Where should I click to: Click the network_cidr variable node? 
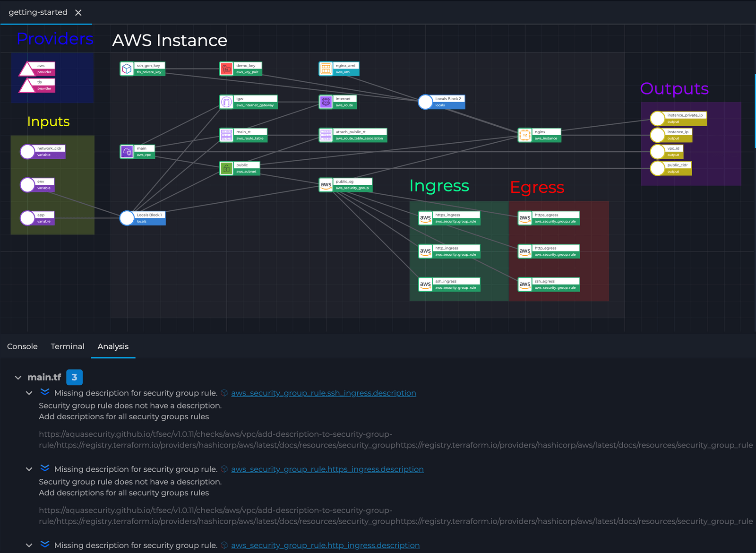pyautogui.click(x=43, y=151)
